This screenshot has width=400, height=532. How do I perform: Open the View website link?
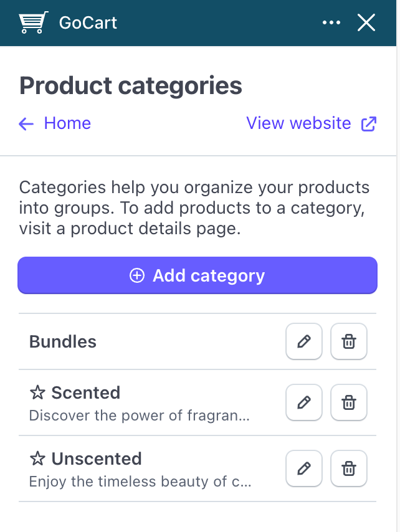pyautogui.click(x=298, y=123)
